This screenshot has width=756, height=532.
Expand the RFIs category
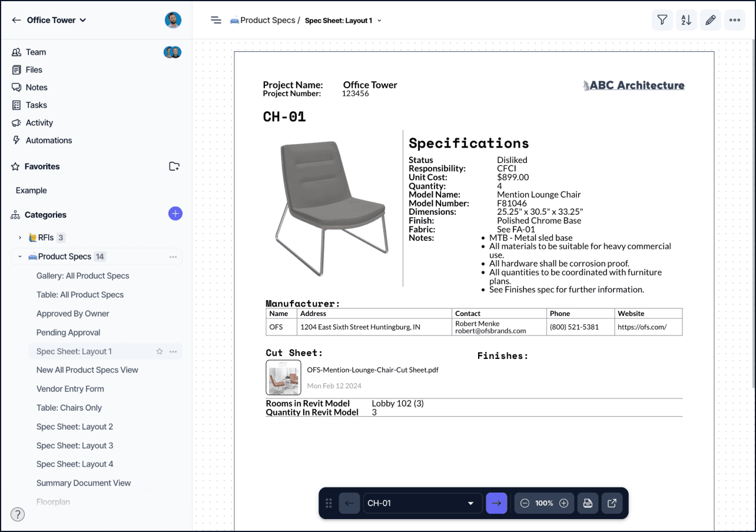20,238
